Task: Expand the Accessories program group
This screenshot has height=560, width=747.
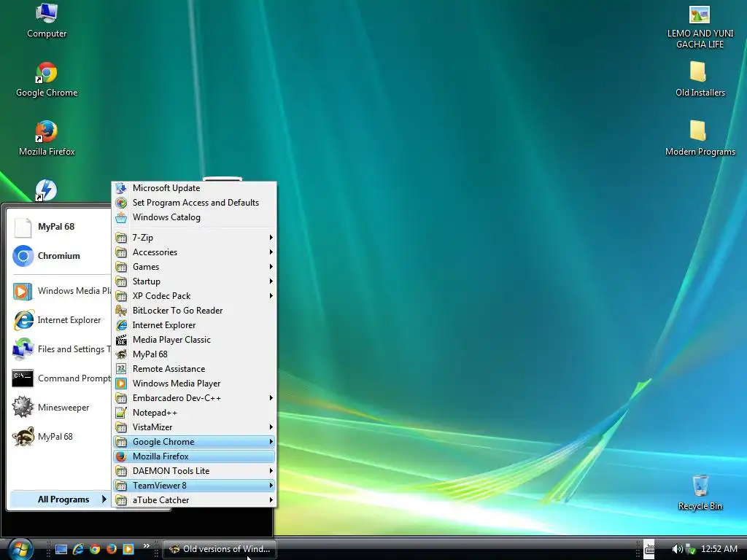Action: pyautogui.click(x=194, y=252)
